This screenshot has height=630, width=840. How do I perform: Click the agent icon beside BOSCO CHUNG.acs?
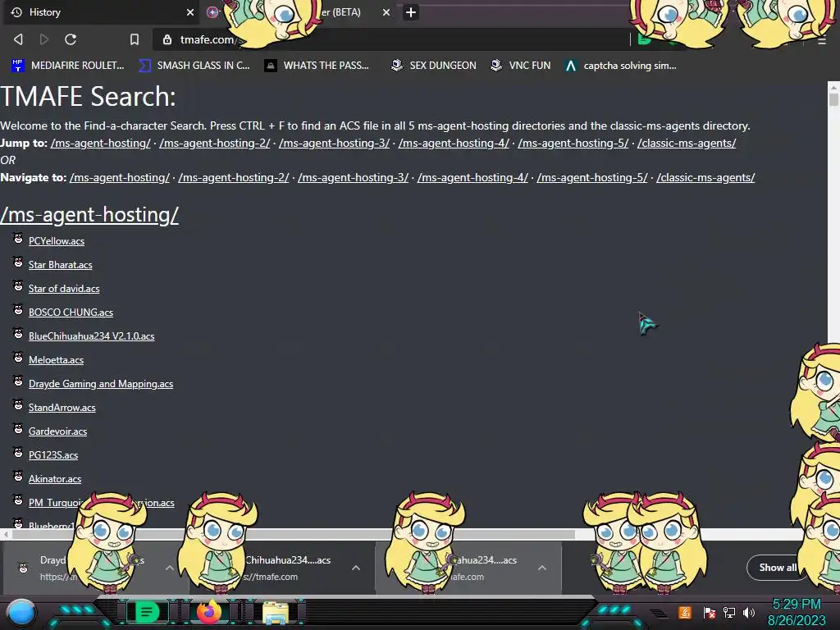18,309
